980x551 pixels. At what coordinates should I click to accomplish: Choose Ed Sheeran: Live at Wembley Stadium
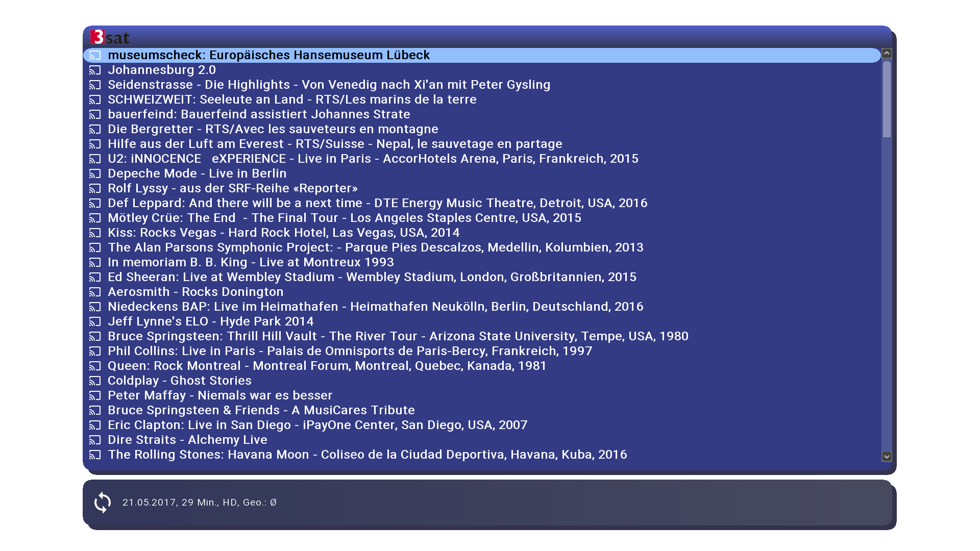372,277
